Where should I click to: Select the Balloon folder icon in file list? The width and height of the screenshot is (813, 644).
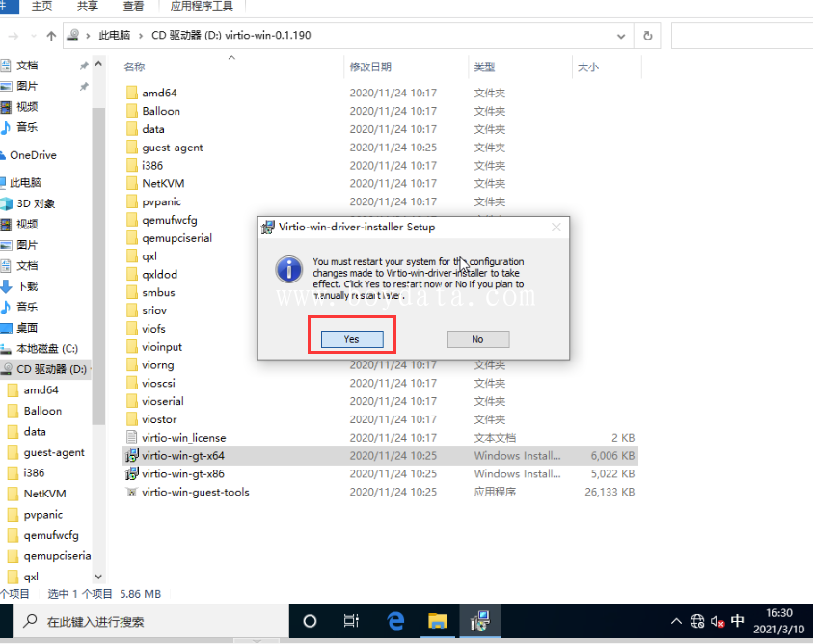pyautogui.click(x=132, y=111)
